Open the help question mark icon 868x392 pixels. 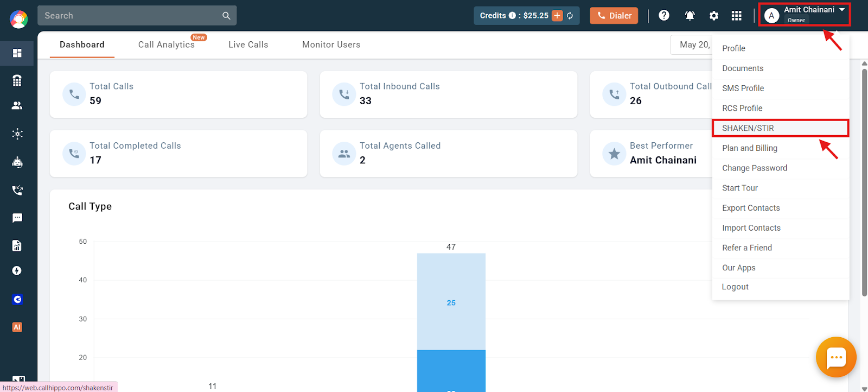click(x=664, y=16)
